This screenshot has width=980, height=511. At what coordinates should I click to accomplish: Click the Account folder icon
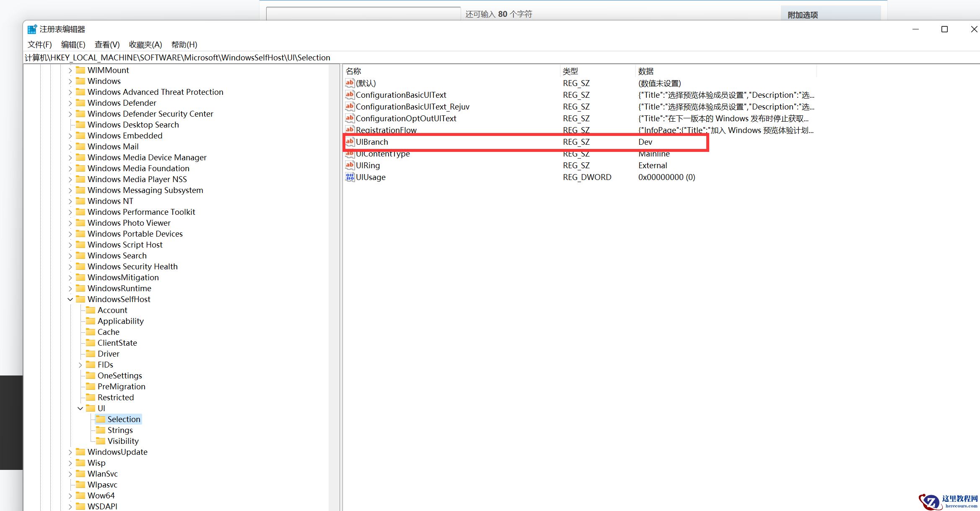coord(90,310)
